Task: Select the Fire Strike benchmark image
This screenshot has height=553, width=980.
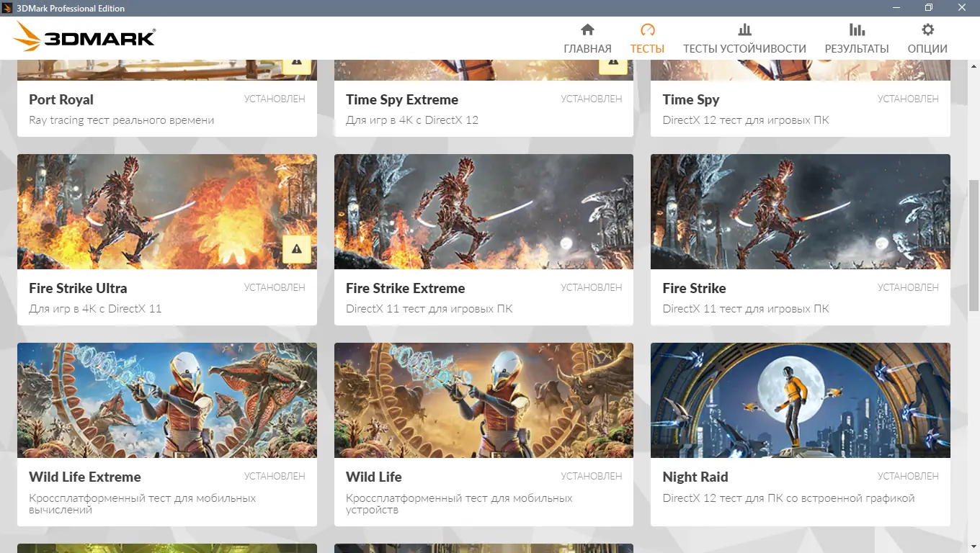Action: 801,212
